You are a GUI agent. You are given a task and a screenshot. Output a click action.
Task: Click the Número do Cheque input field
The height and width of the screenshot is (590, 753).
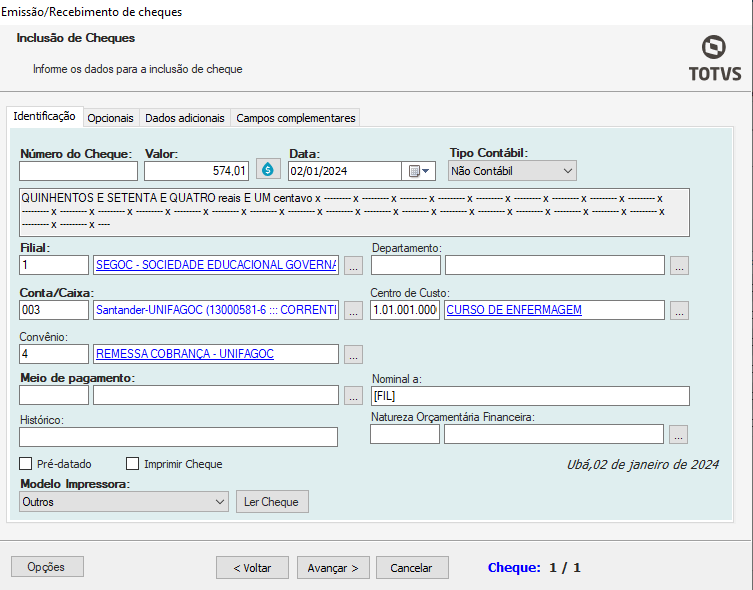pos(78,171)
